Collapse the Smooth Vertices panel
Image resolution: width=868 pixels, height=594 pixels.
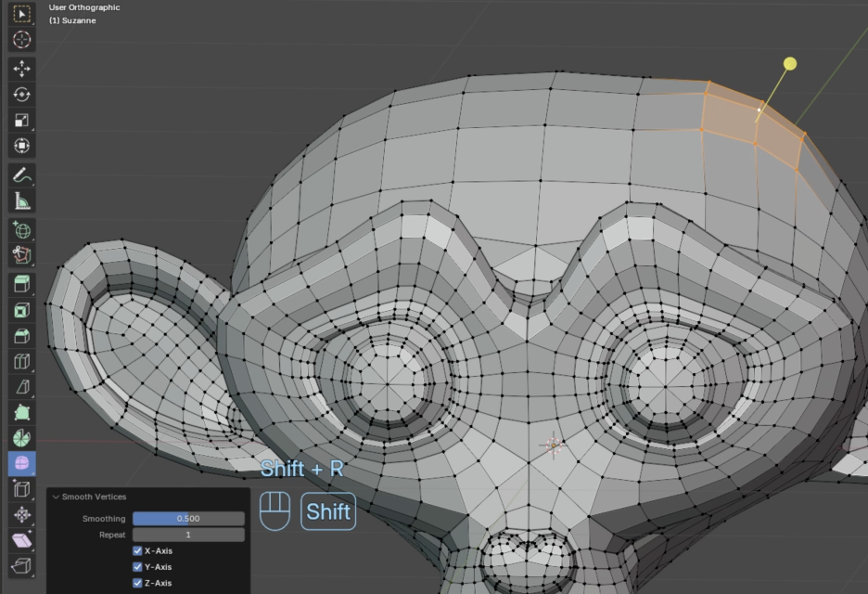56,497
